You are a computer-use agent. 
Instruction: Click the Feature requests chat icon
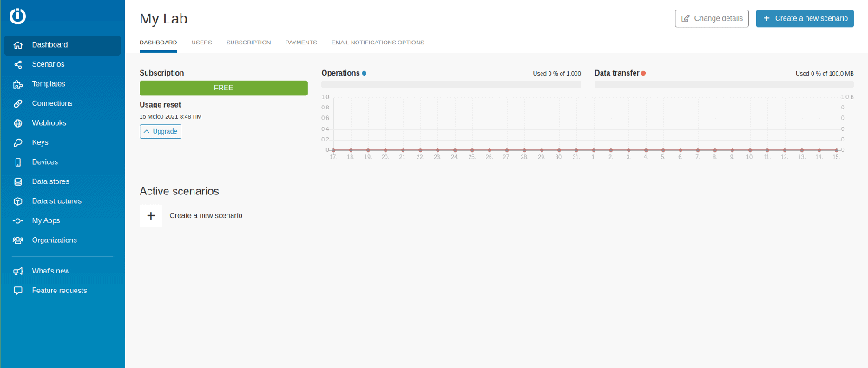17,291
